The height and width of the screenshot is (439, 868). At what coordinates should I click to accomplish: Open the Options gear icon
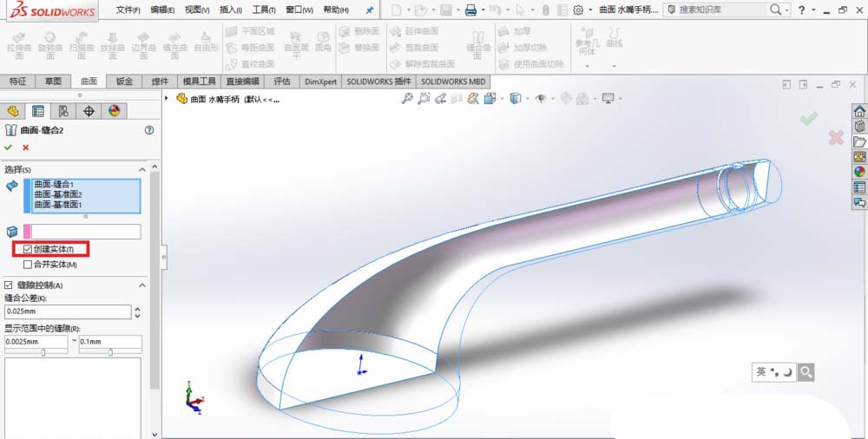pyautogui.click(x=578, y=10)
